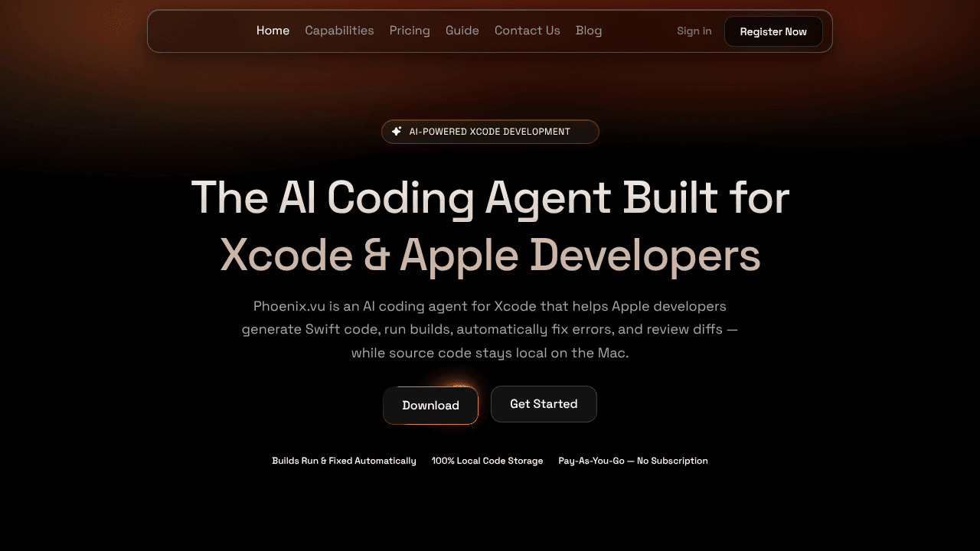The width and height of the screenshot is (980, 551).
Task: Click the description line starting 'Phoenix.vu is an AI coding agent'
Action: click(490, 306)
